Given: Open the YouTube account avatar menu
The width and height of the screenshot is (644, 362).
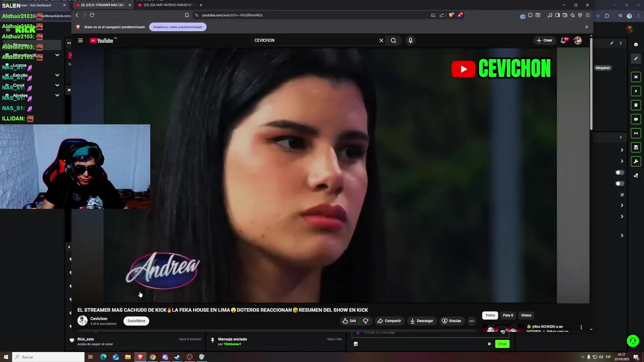Looking at the screenshot, I should coord(578,40).
